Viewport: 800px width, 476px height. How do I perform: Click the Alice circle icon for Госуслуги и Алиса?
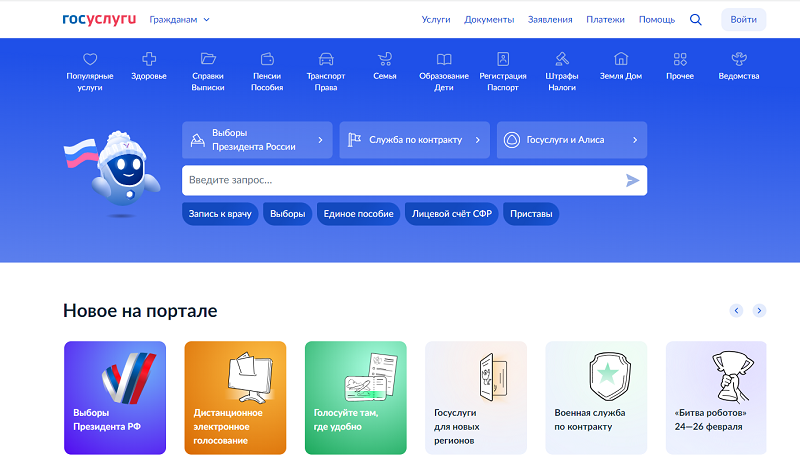pos(512,140)
